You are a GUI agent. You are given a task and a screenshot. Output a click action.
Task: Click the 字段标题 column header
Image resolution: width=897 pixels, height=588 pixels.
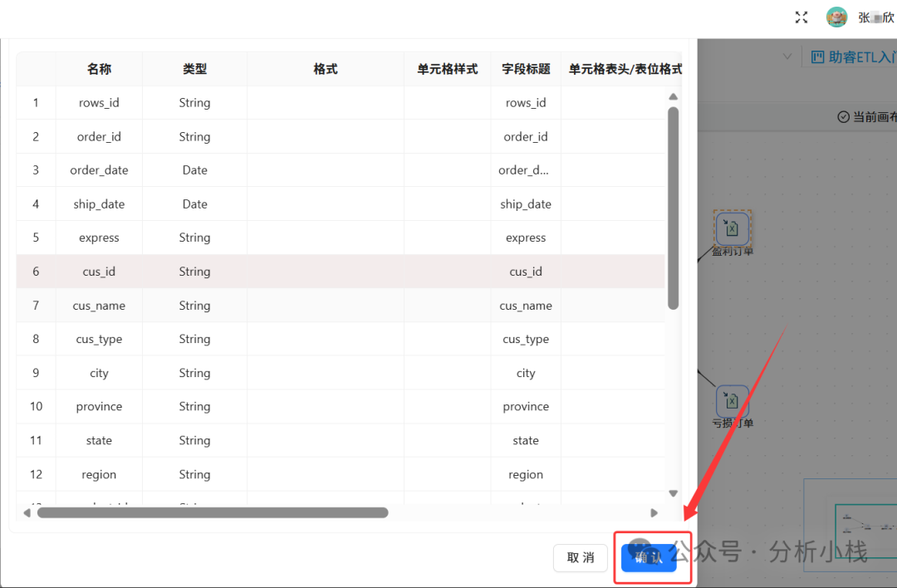click(x=526, y=69)
